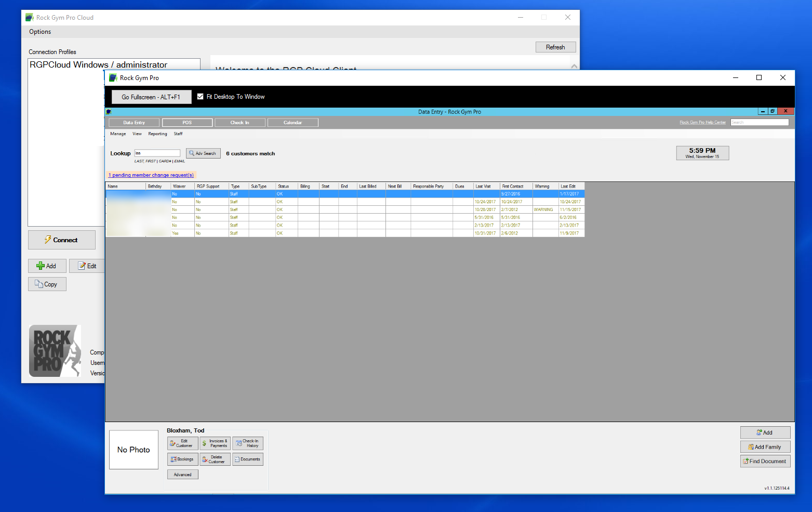
Task: Switch to the Calendar tab
Action: coord(293,123)
